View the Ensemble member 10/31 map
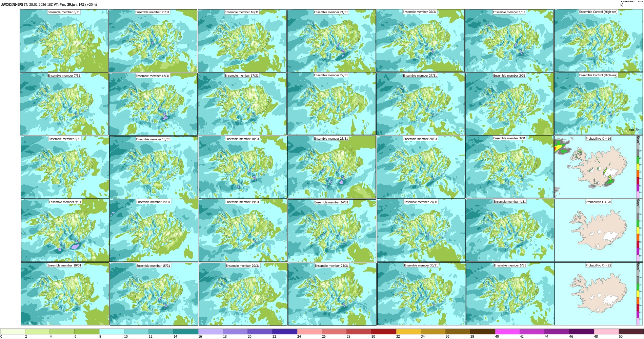This screenshot has height=339, width=644. (65, 294)
